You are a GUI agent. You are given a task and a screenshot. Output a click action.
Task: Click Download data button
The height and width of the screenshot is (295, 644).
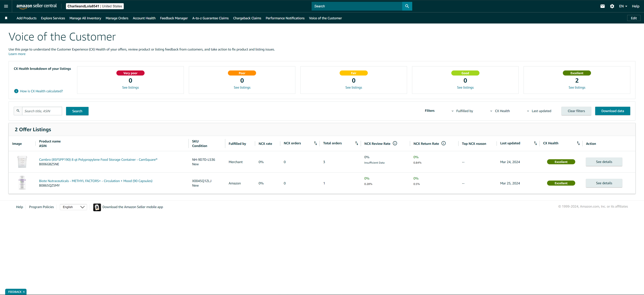pos(612,111)
